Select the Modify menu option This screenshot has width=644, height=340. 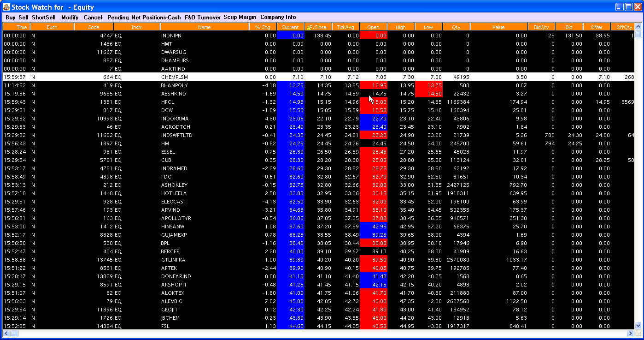70,17
